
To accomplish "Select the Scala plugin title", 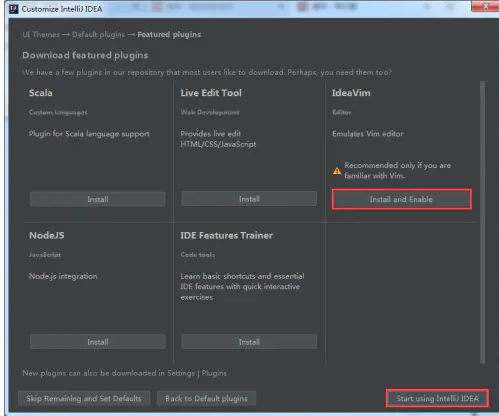I will tap(41, 93).
